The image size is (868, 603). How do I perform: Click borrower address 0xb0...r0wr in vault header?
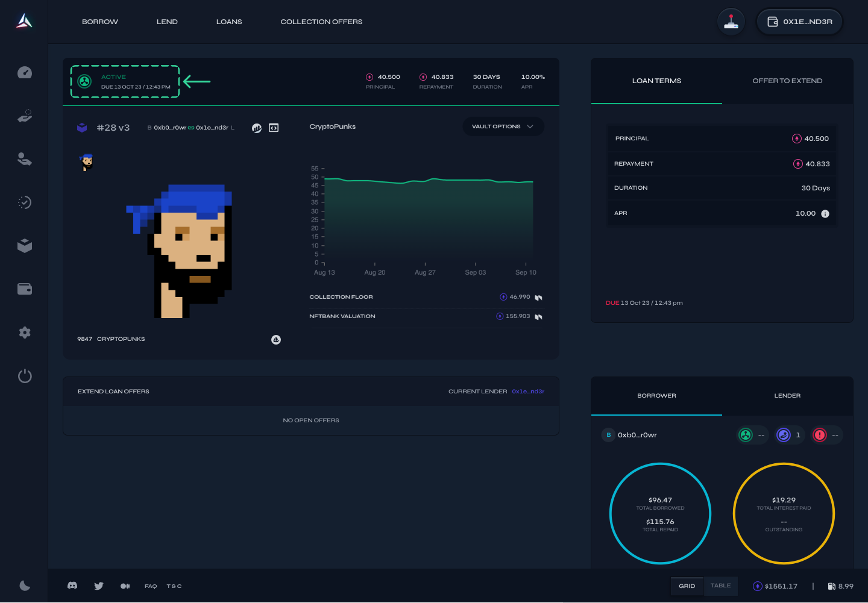coord(170,128)
